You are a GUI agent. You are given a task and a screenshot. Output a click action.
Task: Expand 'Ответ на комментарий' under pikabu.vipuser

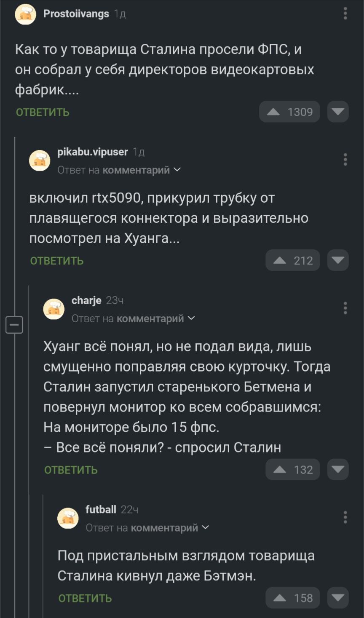pyautogui.click(x=119, y=170)
